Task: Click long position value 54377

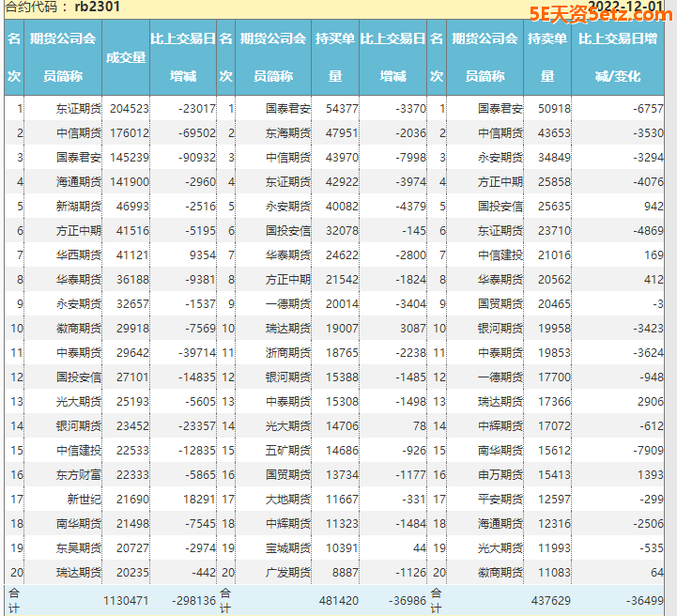Action: tap(342, 108)
